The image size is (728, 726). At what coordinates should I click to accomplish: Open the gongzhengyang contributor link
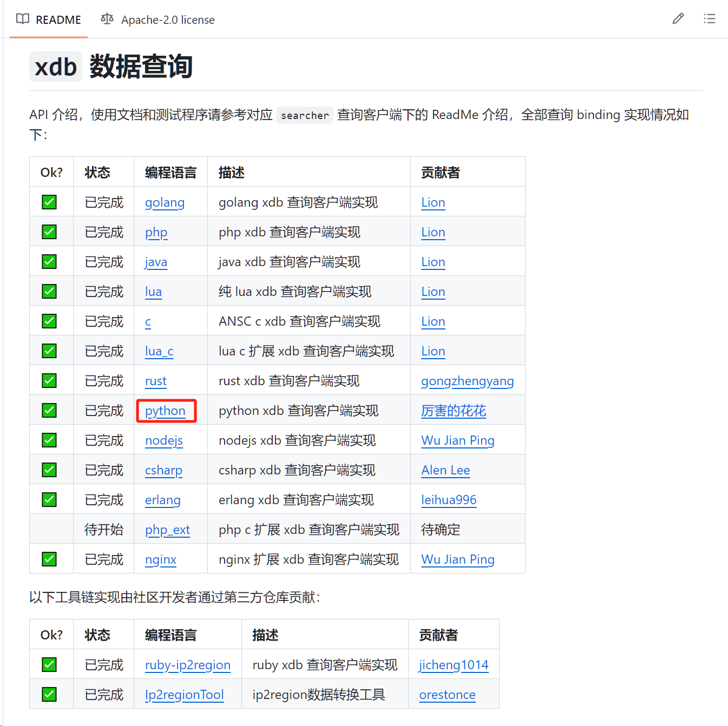point(468,381)
